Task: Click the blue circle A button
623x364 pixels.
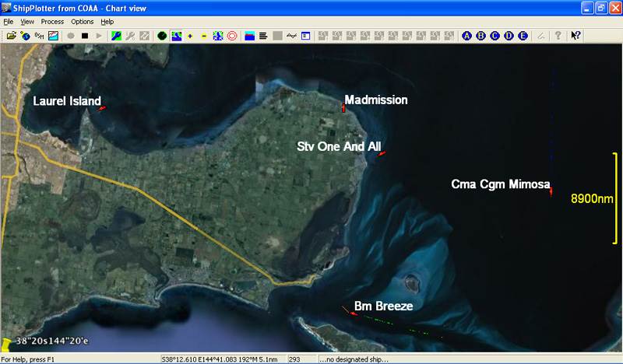Action: click(x=467, y=36)
